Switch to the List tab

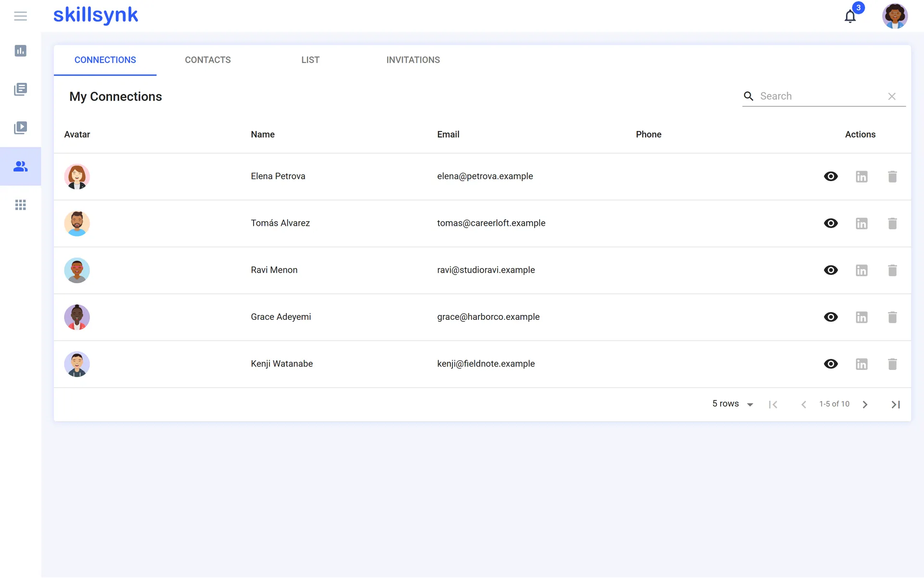[310, 60]
